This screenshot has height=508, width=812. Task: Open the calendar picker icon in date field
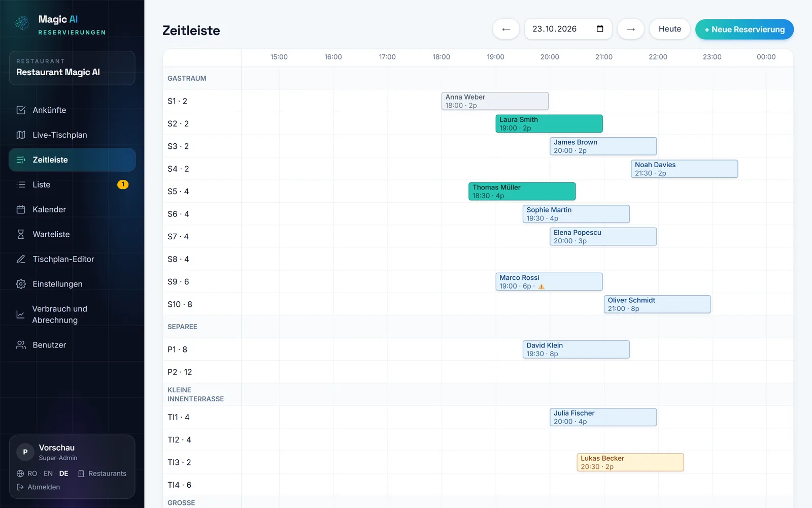click(600, 29)
